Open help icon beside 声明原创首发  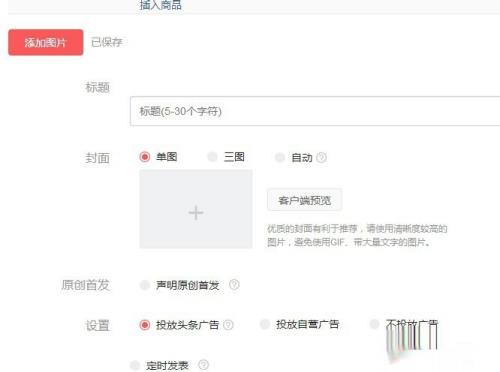(x=234, y=285)
